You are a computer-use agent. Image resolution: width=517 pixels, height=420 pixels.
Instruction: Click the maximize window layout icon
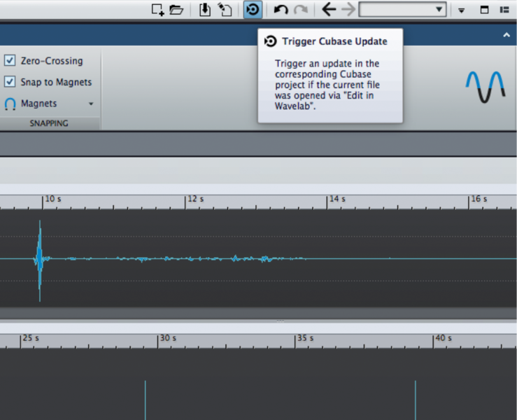[x=484, y=10]
